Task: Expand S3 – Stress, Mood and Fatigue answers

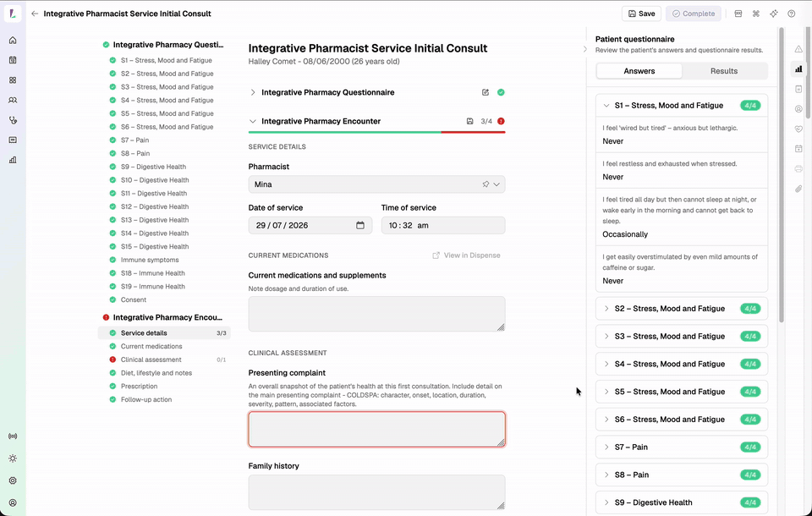Action: [682, 336]
